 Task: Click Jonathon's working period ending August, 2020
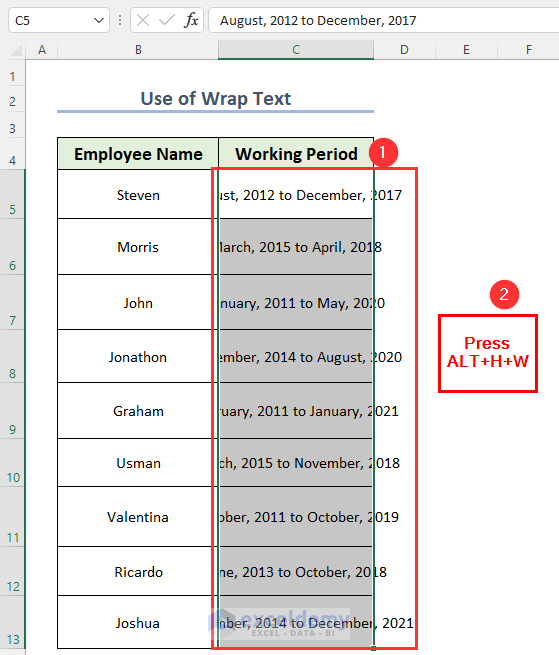pyautogui.click(x=296, y=356)
